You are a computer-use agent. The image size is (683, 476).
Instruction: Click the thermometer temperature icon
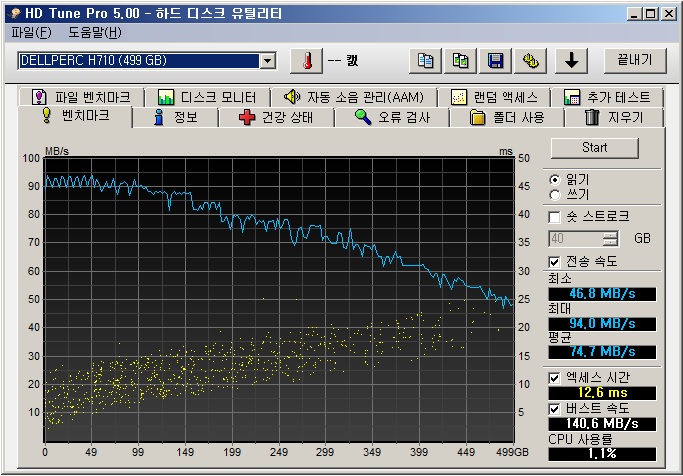point(307,61)
